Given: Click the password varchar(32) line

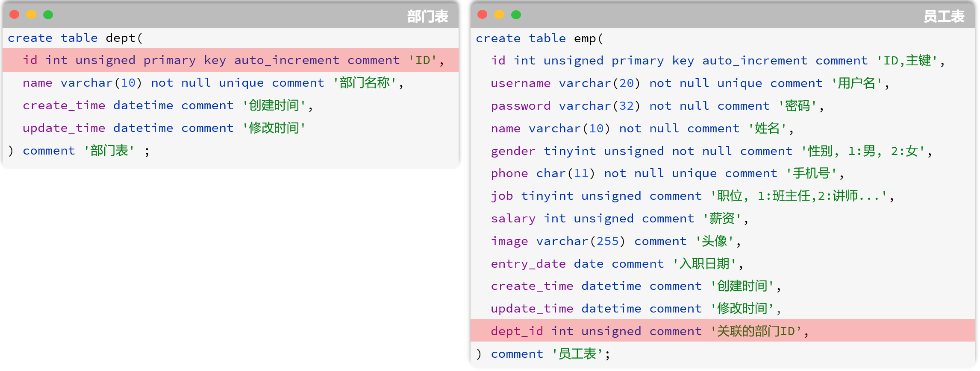Looking at the screenshot, I should click(x=657, y=106).
